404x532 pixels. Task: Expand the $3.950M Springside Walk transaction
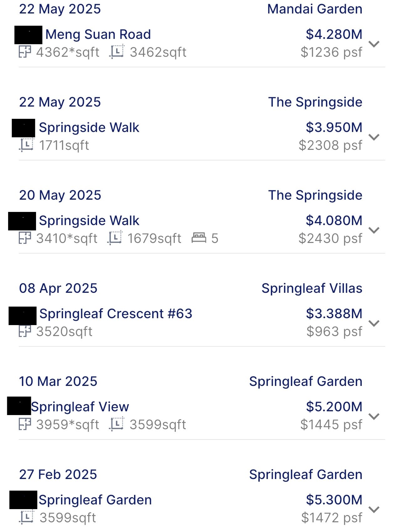click(374, 137)
